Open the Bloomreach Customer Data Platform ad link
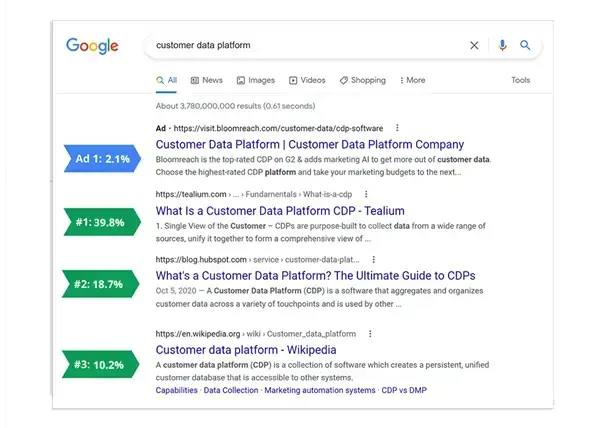This screenshot has width=605, height=428. point(309,144)
